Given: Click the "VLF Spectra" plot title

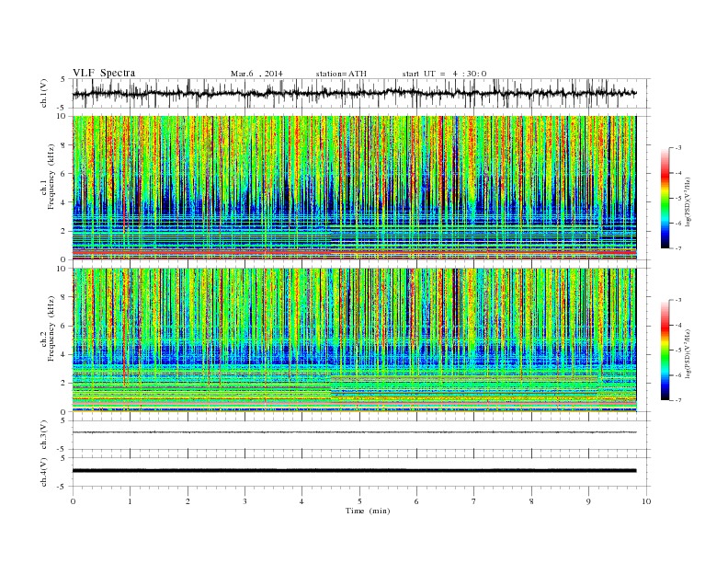Looking at the screenshot, I should pyautogui.click(x=104, y=73).
